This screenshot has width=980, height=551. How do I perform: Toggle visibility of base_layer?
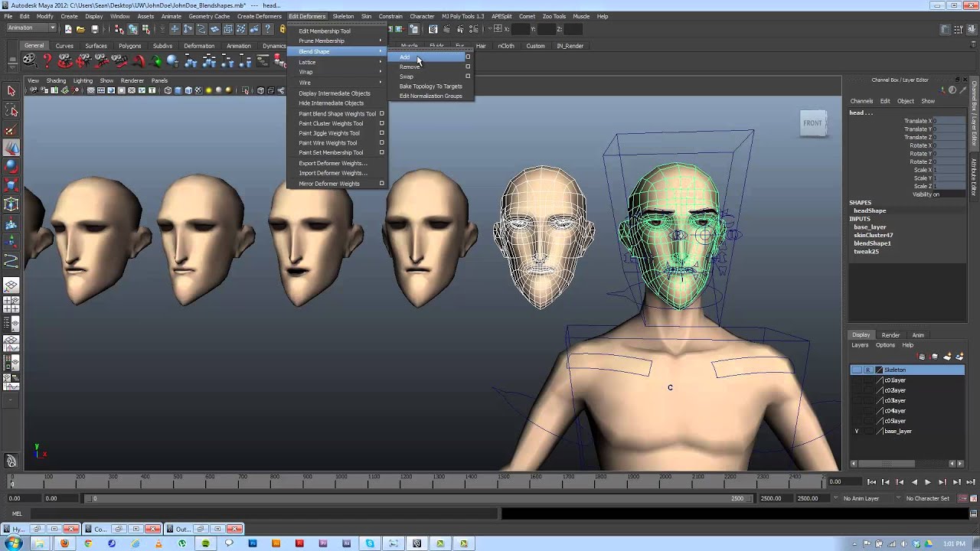[857, 432]
